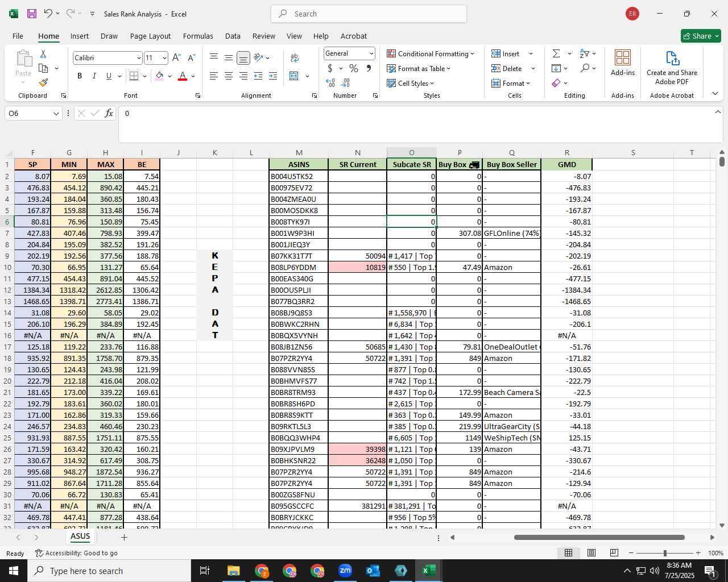Switch to Normal view icon
This screenshot has height=582, width=728.
click(x=568, y=553)
